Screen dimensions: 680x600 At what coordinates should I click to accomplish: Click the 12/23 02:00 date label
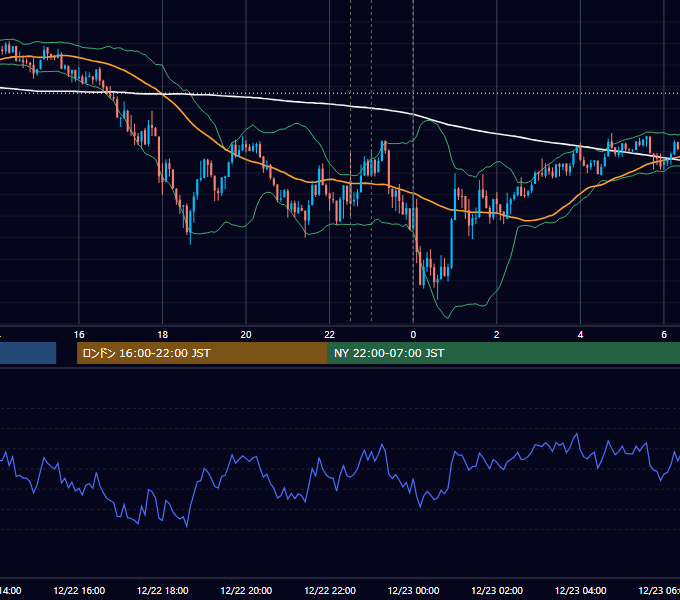[x=497, y=590]
